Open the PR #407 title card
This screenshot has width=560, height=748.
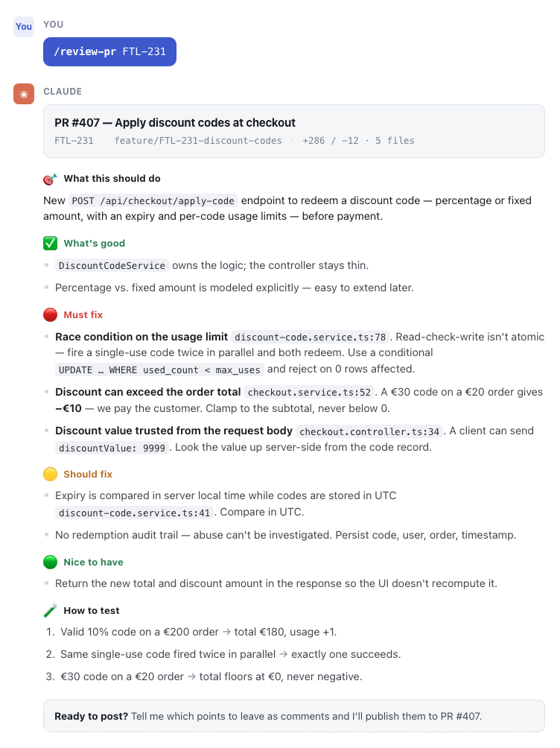pos(294,131)
